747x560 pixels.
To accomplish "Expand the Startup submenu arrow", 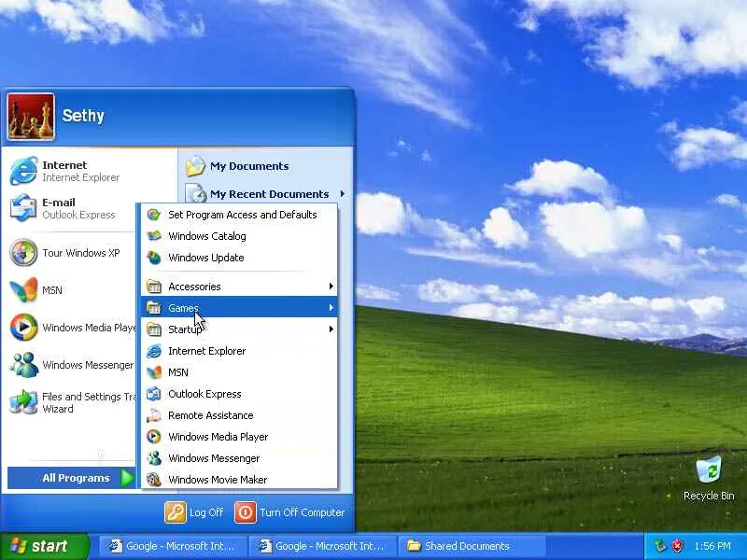I will [331, 329].
